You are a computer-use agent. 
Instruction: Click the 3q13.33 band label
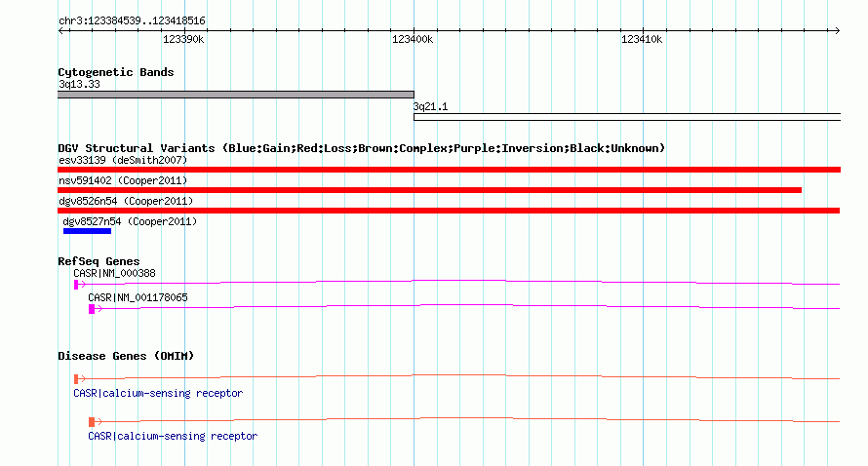pyautogui.click(x=79, y=84)
